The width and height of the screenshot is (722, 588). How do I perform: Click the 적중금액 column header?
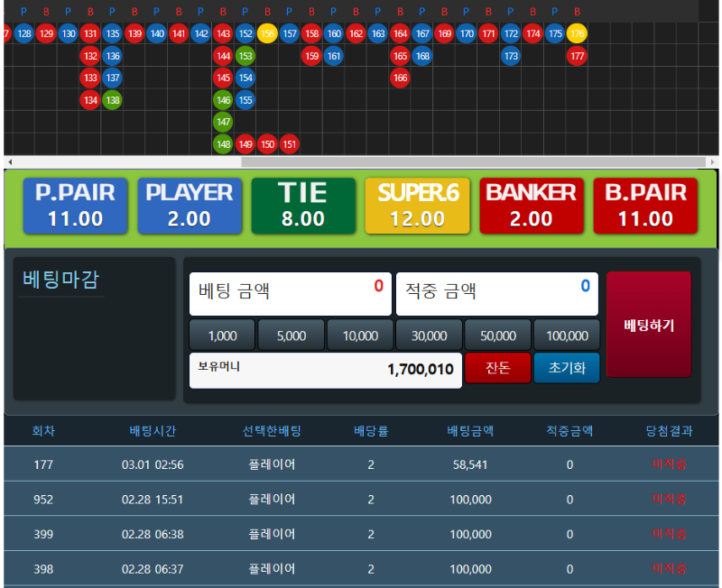(569, 431)
